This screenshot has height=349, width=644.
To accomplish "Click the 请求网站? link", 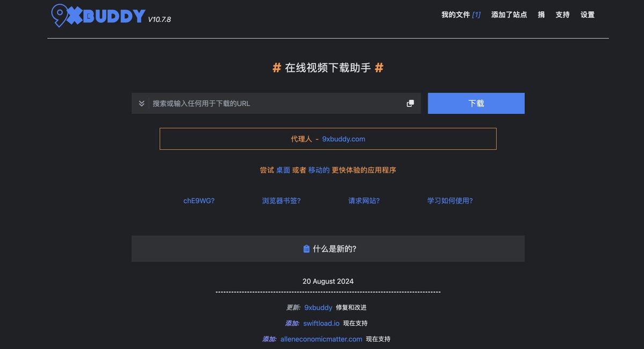I will pyautogui.click(x=364, y=201).
